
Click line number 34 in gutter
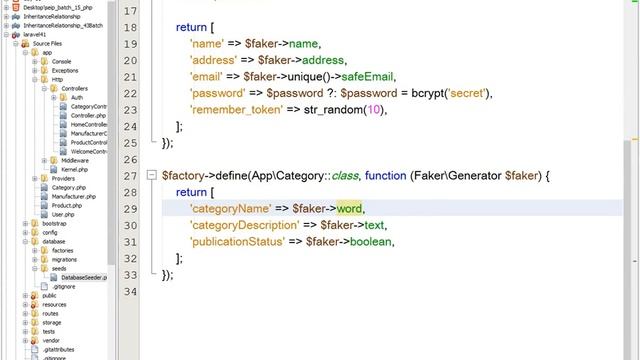pos(130,291)
